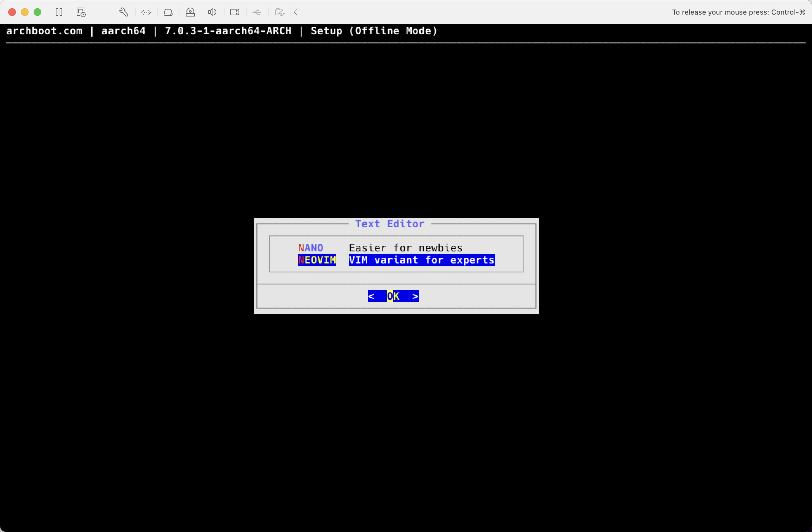Confirm with the OK button

tap(393, 296)
